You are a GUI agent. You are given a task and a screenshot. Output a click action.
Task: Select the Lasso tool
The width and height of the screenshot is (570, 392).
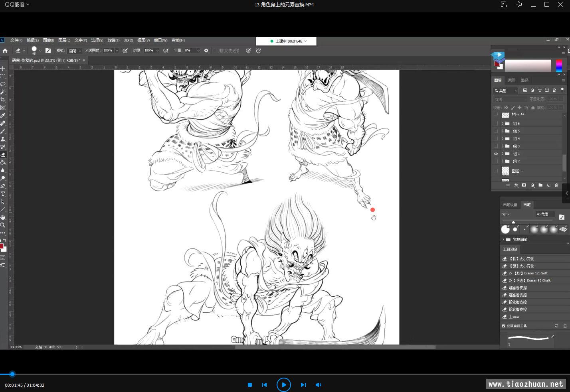click(x=3, y=84)
